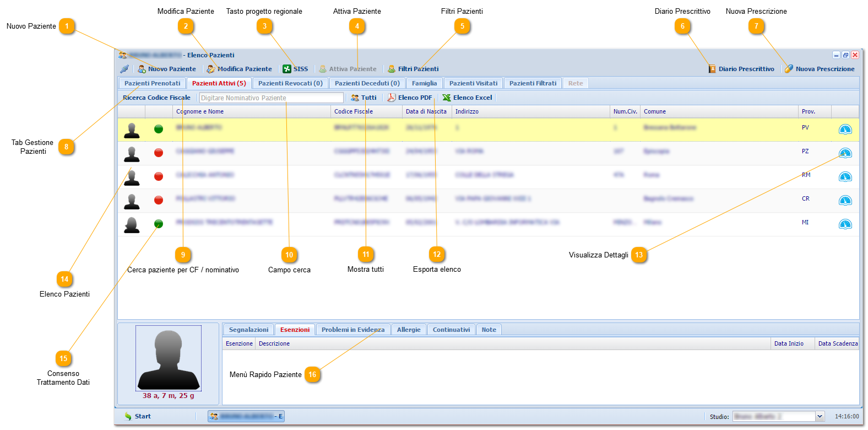The image size is (868, 430).
Task: Open the Pazienti Filtrati tab
Action: pyautogui.click(x=533, y=83)
